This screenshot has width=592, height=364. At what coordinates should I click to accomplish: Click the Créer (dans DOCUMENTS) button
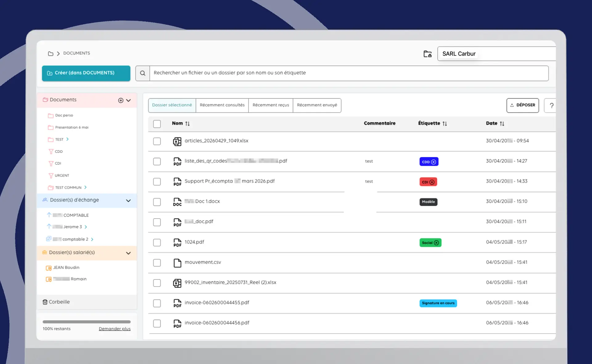pos(86,73)
